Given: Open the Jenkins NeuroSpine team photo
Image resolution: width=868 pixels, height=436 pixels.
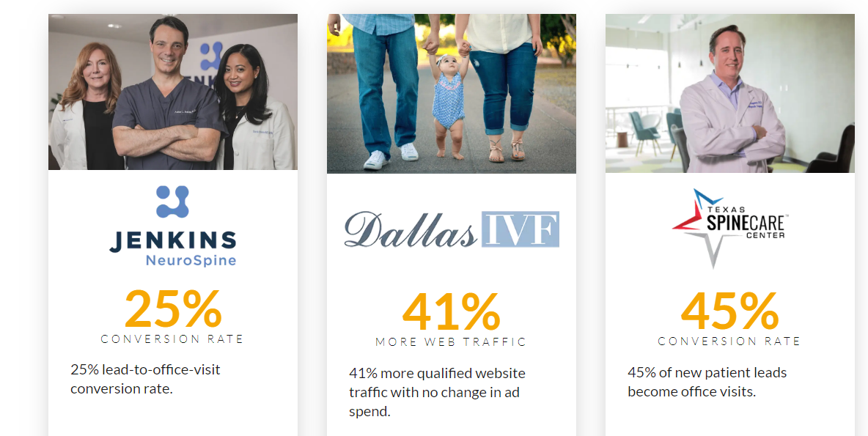Looking at the screenshot, I should click(x=173, y=92).
